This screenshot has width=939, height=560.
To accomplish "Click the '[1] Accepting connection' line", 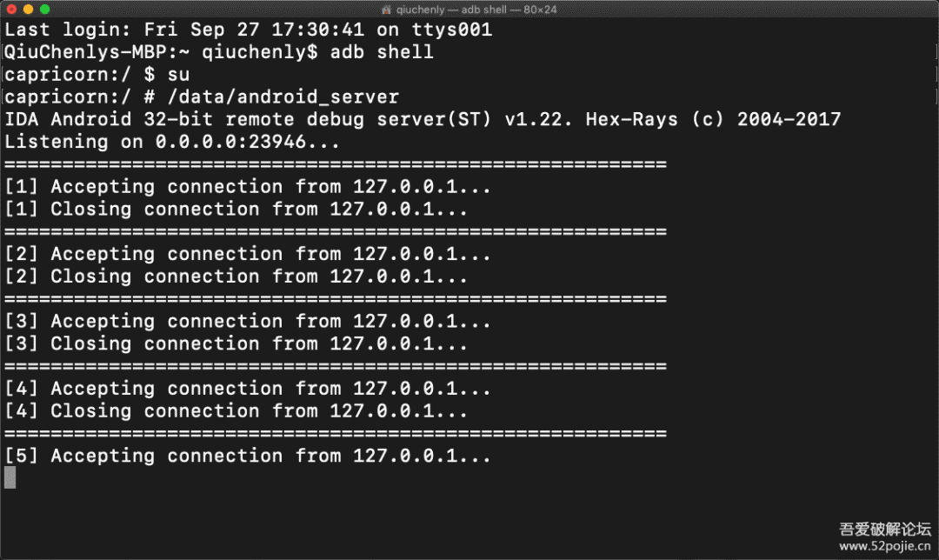I will [x=248, y=187].
